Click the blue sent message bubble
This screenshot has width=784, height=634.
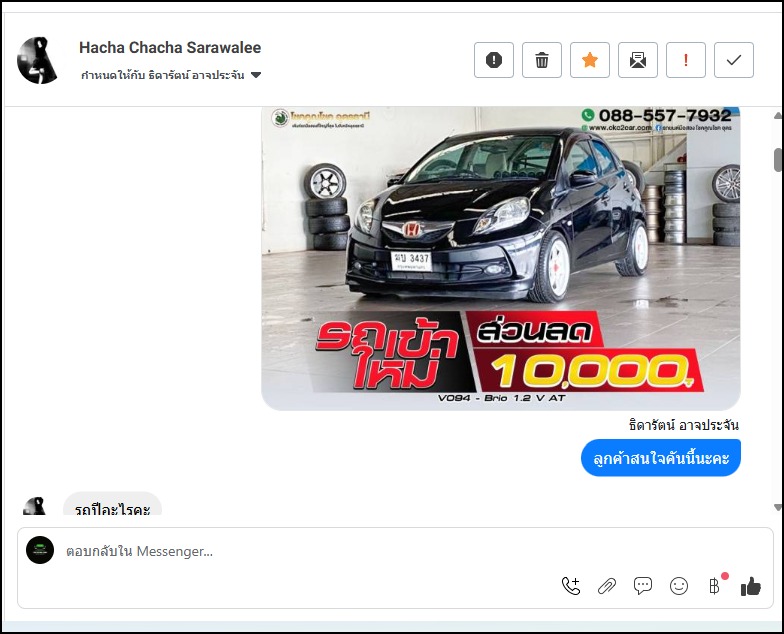click(660, 458)
